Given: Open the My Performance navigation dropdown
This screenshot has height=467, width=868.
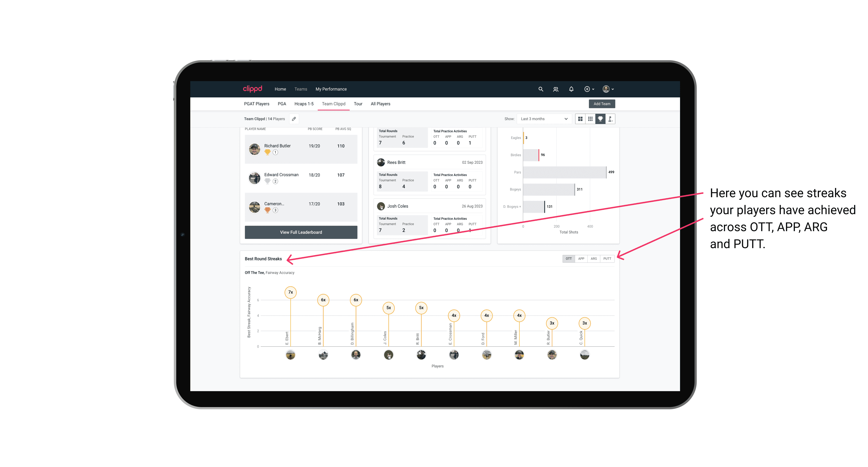Looking at the screenshot, I should click(x=332, y=89).
